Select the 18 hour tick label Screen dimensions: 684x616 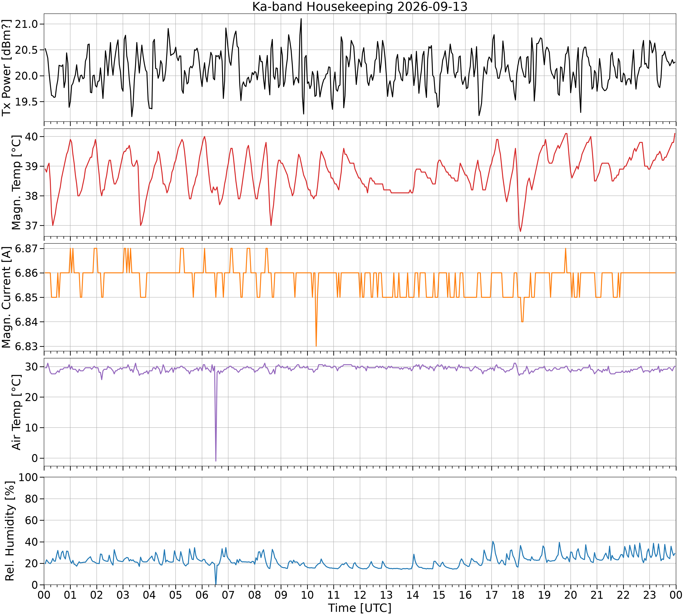click(x=518, y=595)
